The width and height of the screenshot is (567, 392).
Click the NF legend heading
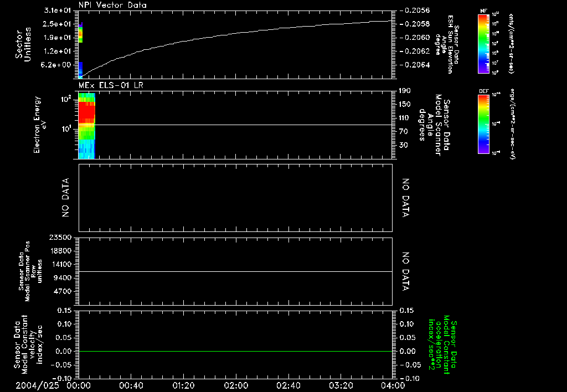tap(483, 11)
